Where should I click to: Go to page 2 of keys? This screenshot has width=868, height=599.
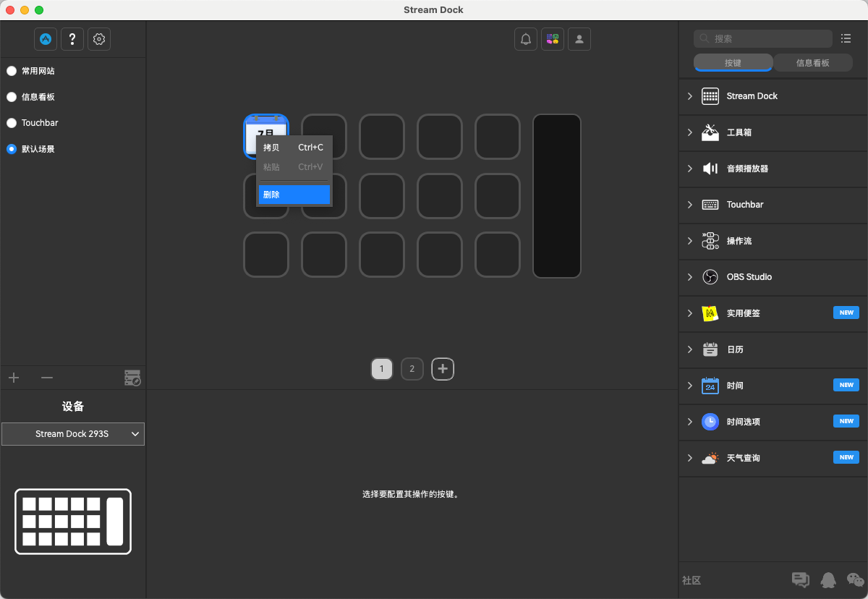[x=412, y=369]
